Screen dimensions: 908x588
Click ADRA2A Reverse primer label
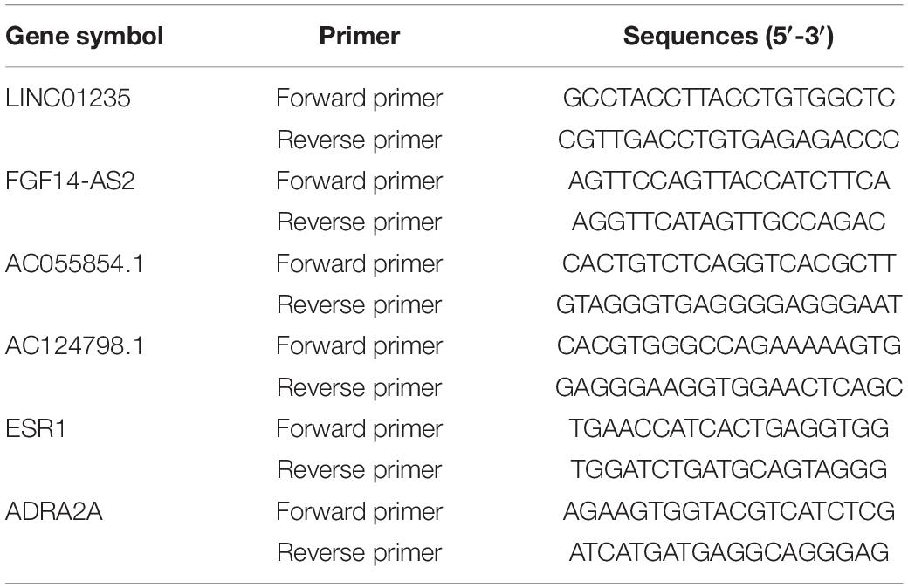(360, 552)
